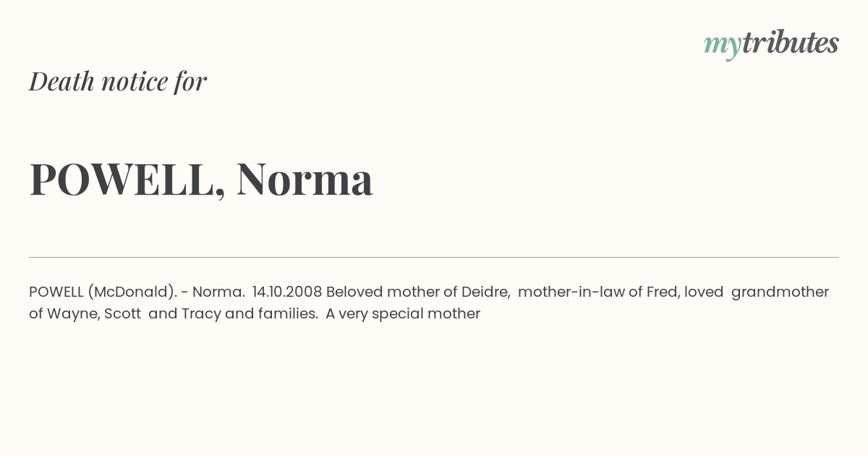Click the surname "POWELL," in the heading
This screenshot has width=868, height=456.
[127, 180]
